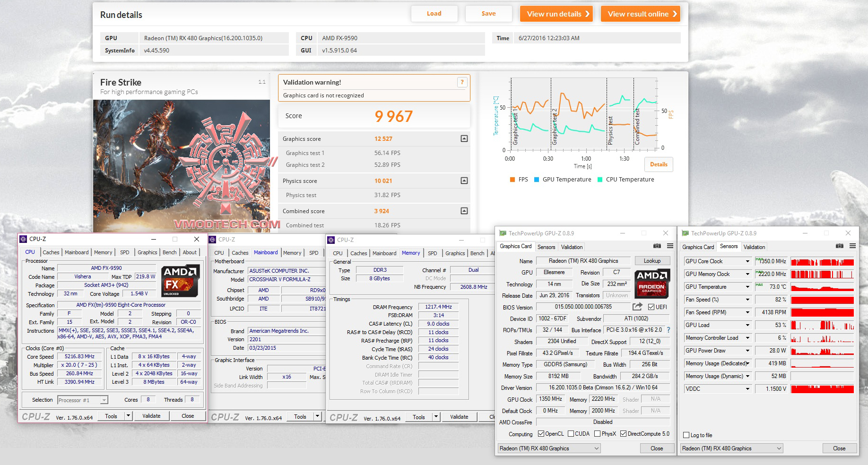Click the blue GPU Temperature legend swatch
The height and width of the screenshot is (465, 868).
point(537,180)
